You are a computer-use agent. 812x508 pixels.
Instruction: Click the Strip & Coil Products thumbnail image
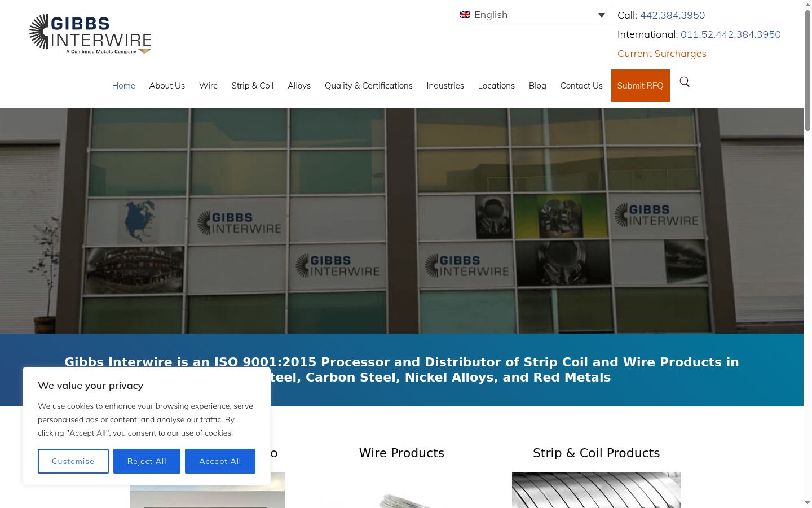(597, 490)
